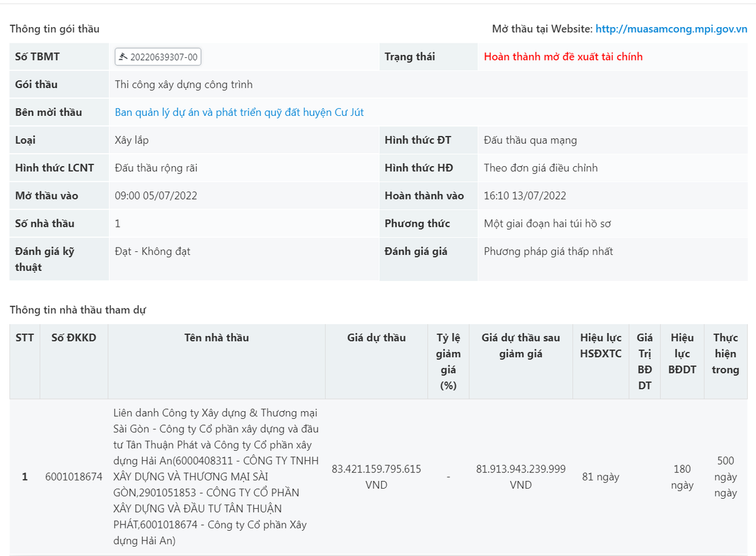
Task: Click the bid price 83.421.159.795.615 VND cell
Action: coord(376,477)
